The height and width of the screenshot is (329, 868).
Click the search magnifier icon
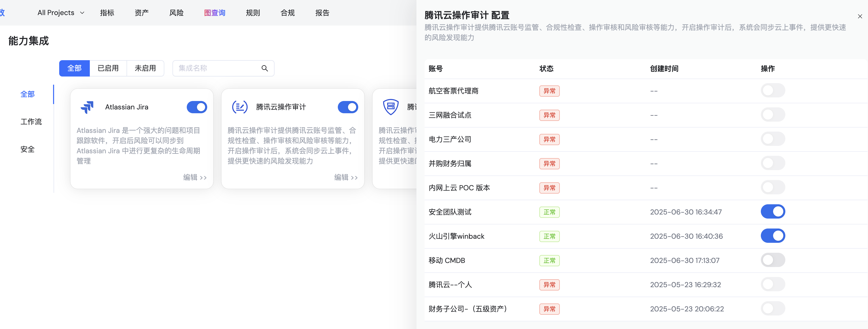[265, 68]
